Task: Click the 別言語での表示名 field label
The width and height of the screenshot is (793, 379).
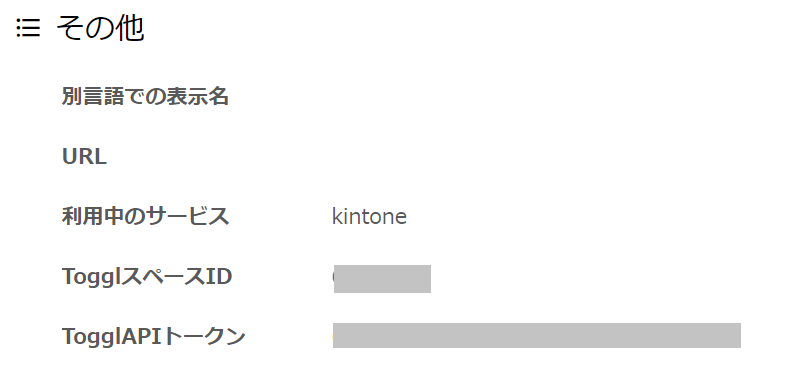Action: pyautogui.click(x=146, y=96)
